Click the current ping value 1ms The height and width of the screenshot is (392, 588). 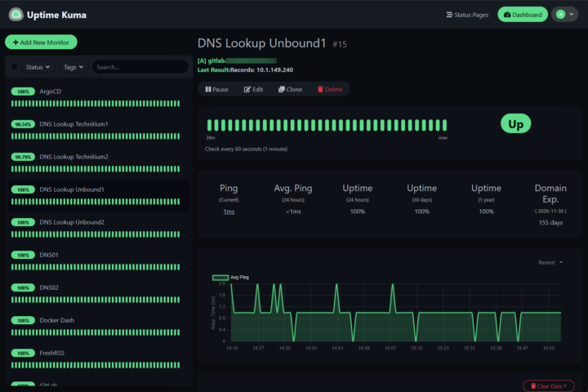pyautogui.click(x=229, y=212)
